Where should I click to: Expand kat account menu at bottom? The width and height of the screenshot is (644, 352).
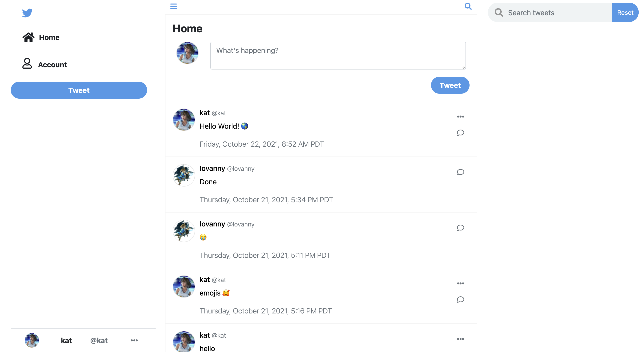coord(134,340)
